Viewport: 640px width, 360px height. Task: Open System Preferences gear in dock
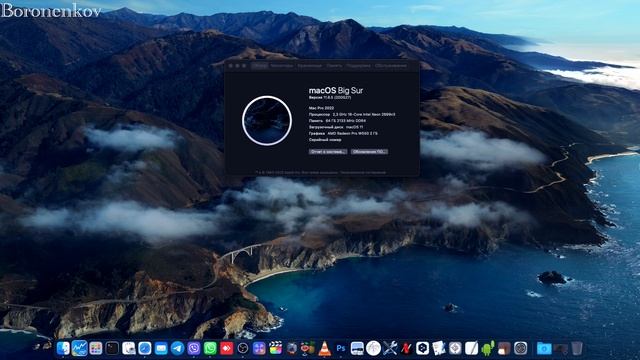[520, 348]
